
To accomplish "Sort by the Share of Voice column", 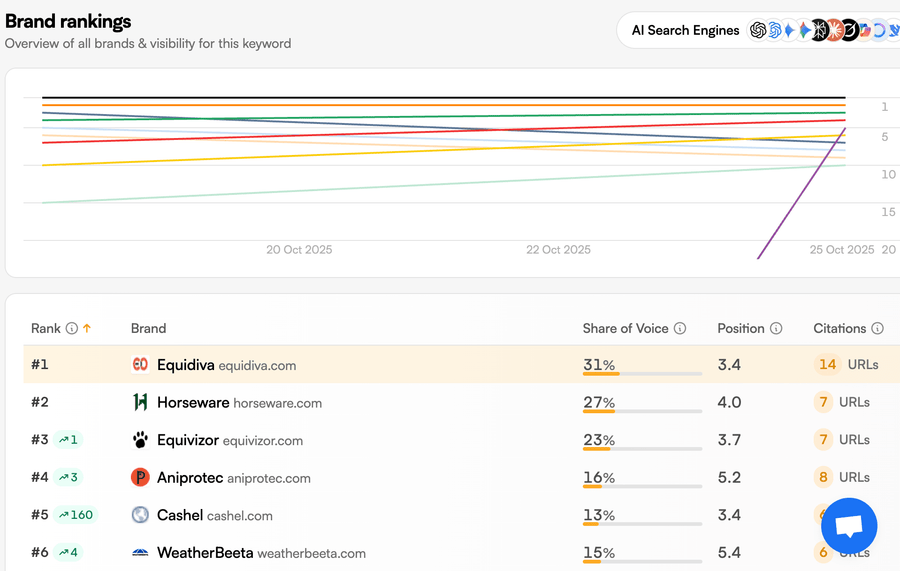I will [625, 328].
